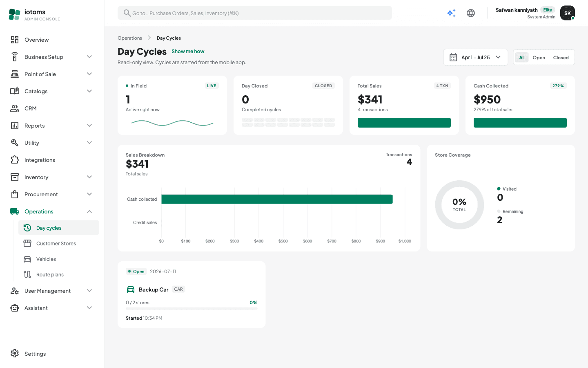Open the Apr 1 – Jul 25 date range dropdown
The width and height of the screenshot is (588, 368).
point(476,57)
